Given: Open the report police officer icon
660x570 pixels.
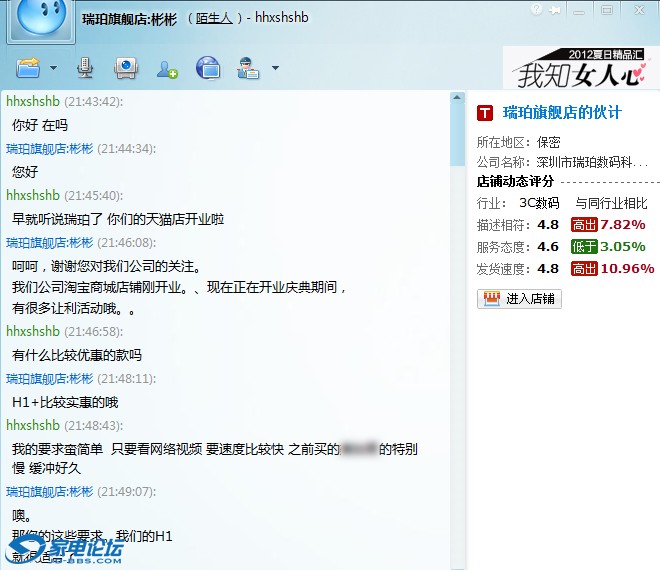Looking at the screenshot, I should coord(248,68).
